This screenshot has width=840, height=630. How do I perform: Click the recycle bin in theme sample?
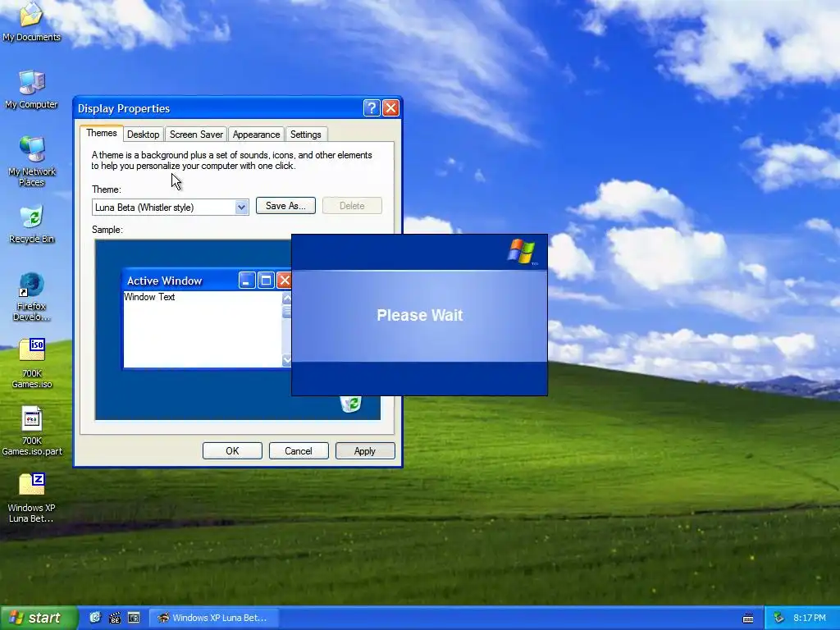click(x=350, y=404)
